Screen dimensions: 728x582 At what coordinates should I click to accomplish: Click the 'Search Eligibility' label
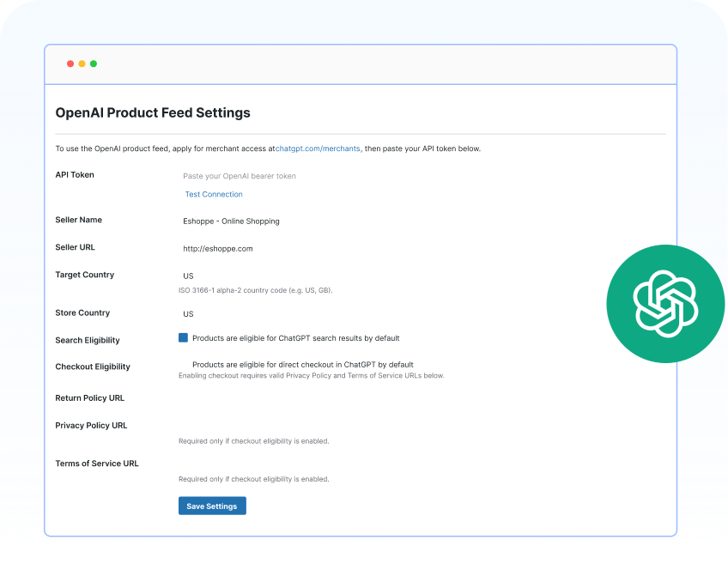(88, 340)
